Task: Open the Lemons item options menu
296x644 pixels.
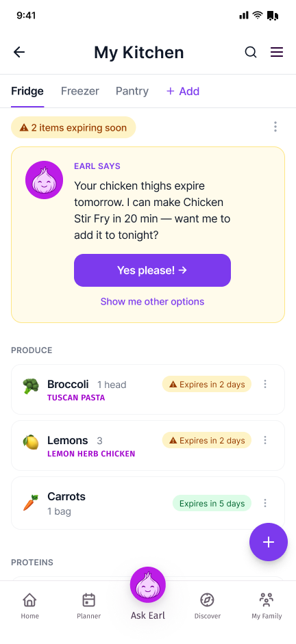Action: (x=265, y=440)
